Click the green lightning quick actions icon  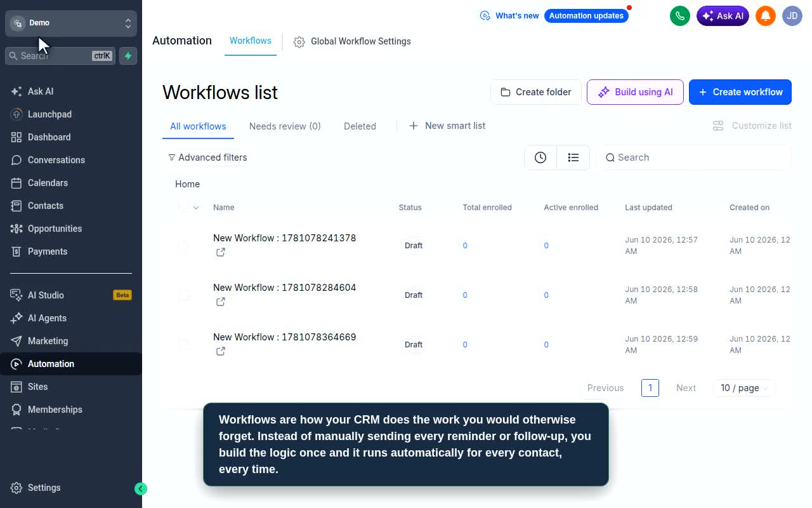[128, 56]
